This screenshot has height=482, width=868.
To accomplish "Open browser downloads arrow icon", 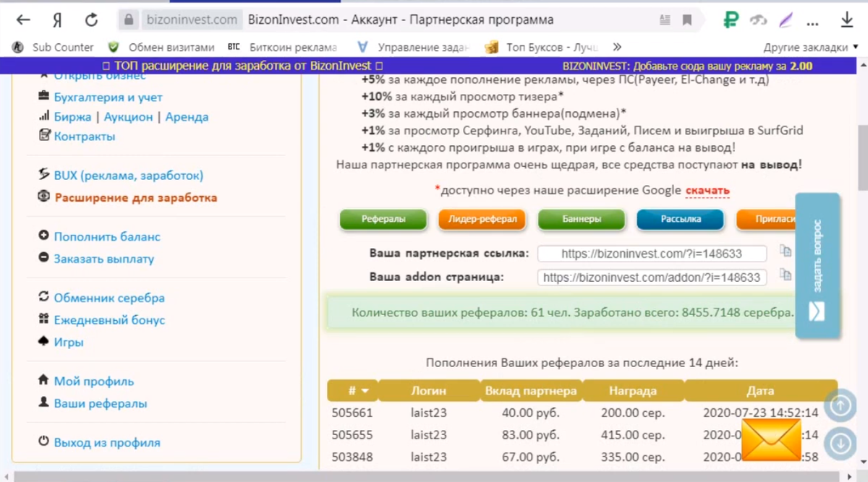I will [x=847, y=20].
